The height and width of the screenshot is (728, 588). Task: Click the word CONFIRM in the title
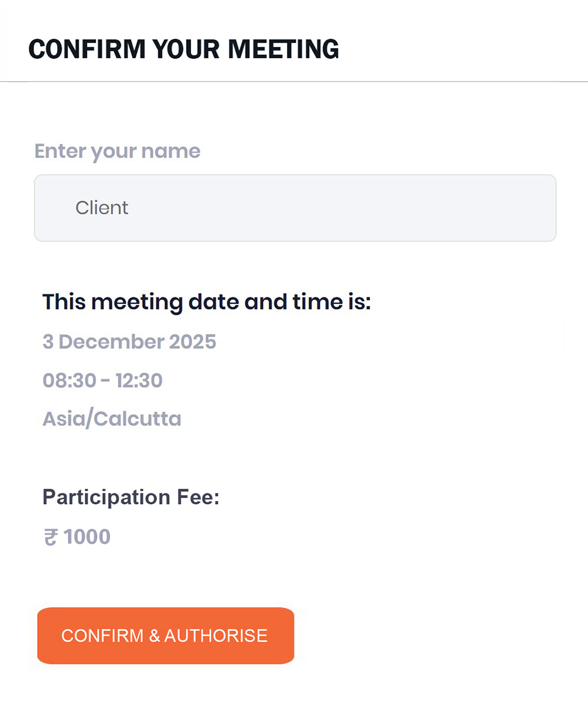point(87,49)
